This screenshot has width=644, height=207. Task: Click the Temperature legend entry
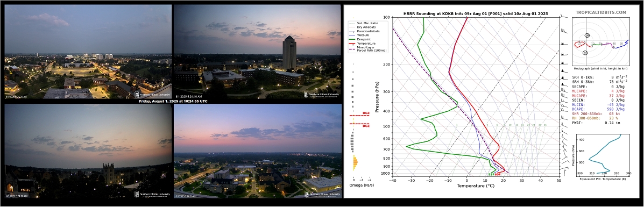pyautogui.click(x=362, y=43)
